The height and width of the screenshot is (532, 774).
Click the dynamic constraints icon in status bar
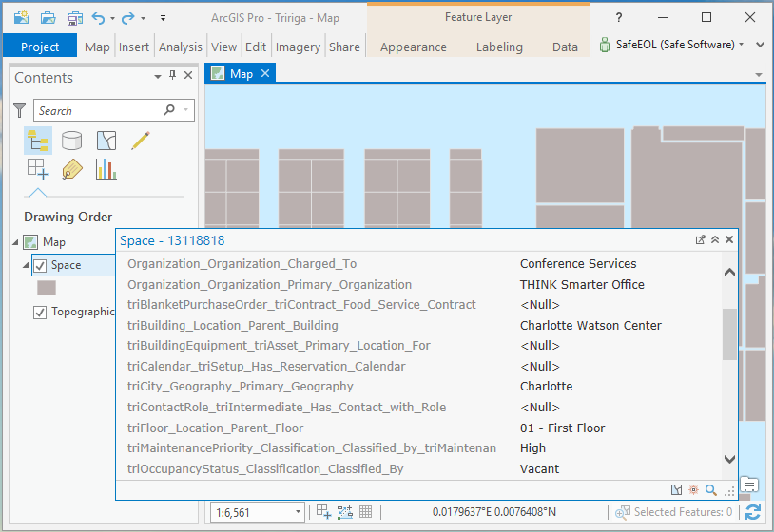click(x=345, y=512)
